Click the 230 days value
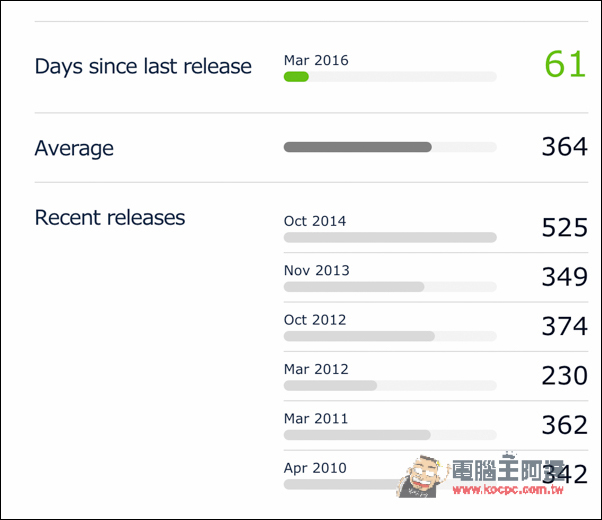 (564, 376)
